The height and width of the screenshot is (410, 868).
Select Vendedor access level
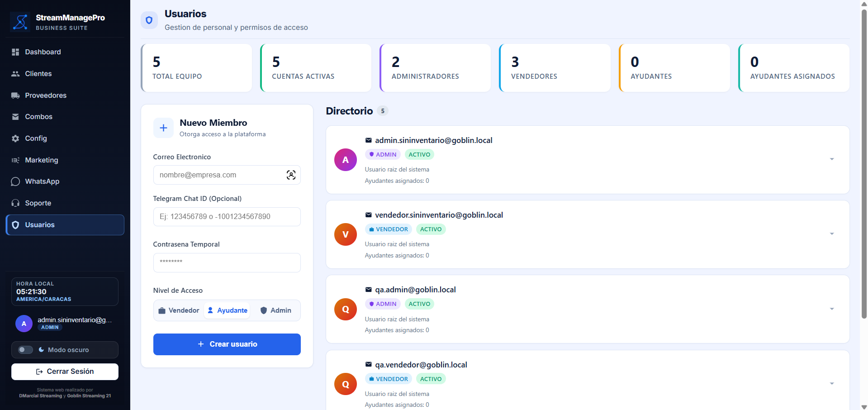179,310
